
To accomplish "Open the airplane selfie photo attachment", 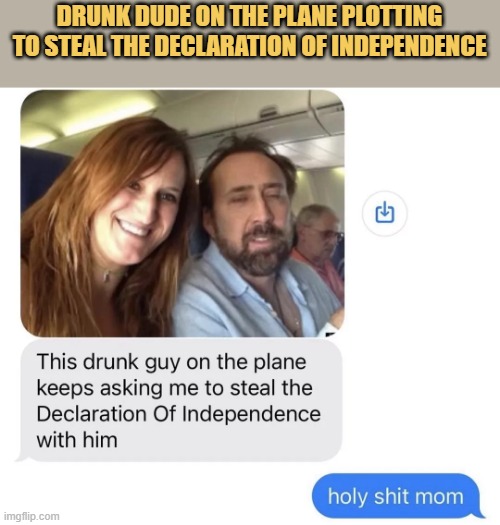I will point(183,213).
